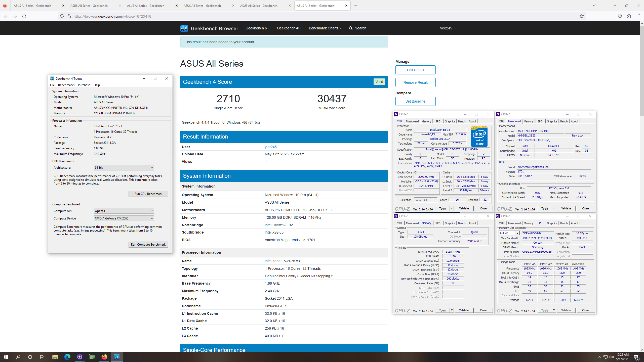Viewport: 644px width, 362px height.
Task: Open Cortana circle icon in taskbar
Action: tap(30, 357)
